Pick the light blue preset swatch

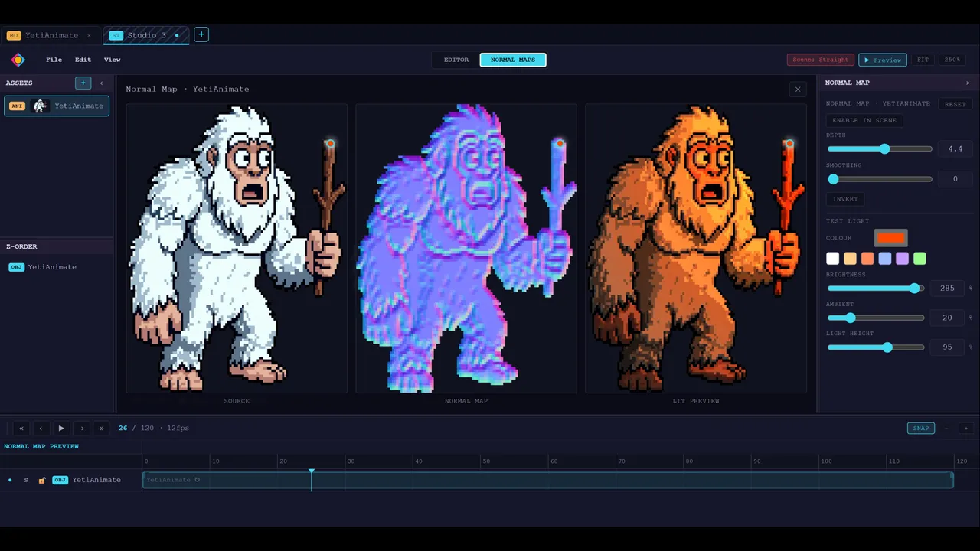click(x=885, y=259)
